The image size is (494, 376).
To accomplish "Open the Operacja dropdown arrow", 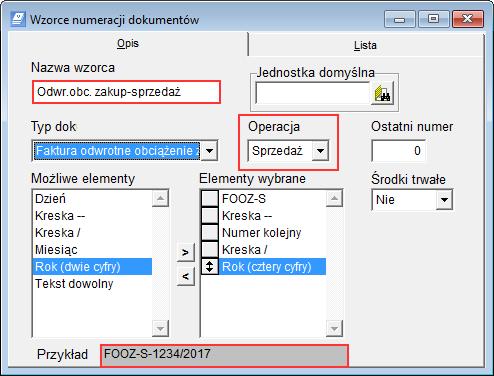I will point(320,151).
